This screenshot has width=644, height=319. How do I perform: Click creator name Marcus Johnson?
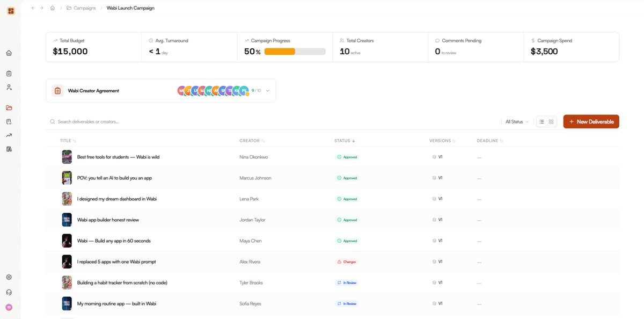tap(255, 178)
